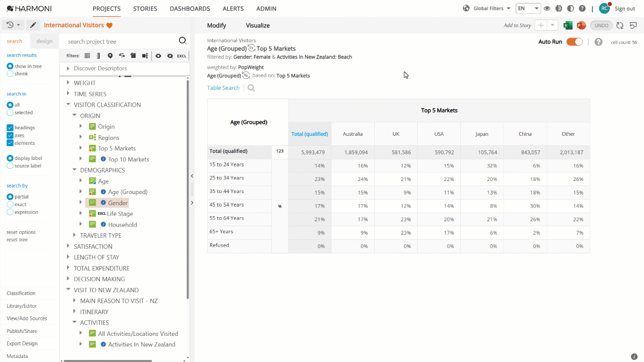Image resolution: width=644 pixels, height=362 pixels.
Task: Click the EXCL filter icon
Action: point(182,56)
